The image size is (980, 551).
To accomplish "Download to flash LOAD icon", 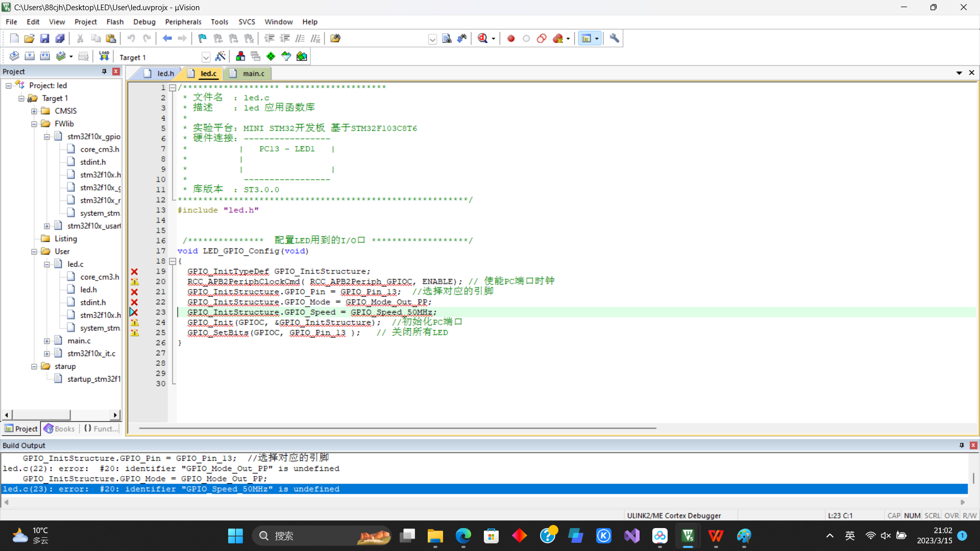I will pyautogui.click(x=104, y=56).
